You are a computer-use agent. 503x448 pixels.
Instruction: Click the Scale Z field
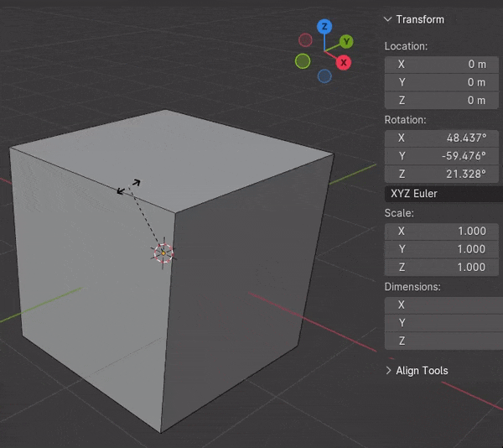tap(442, 267)
